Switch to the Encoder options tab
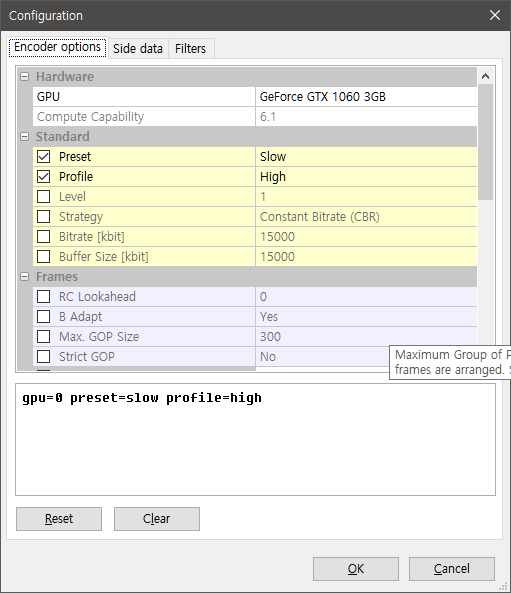511x593 pixels. 57,47
